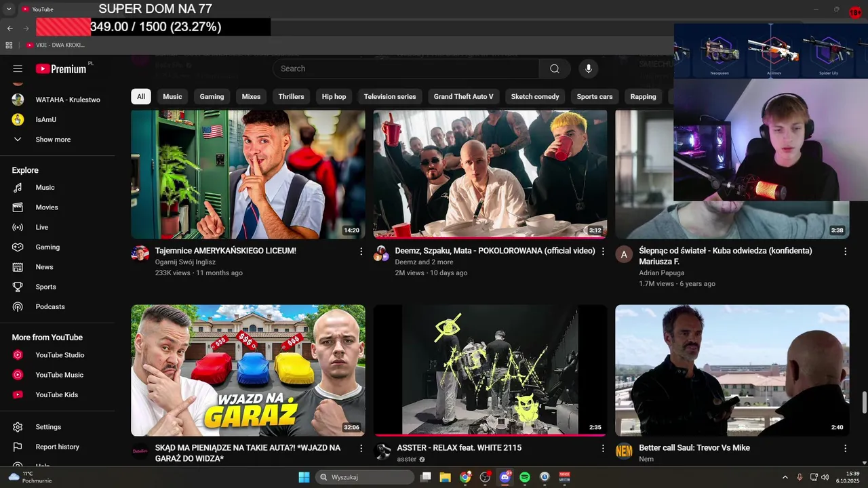Open YouTube Kids link
This screenshot has height=488, width=868.
58,394
